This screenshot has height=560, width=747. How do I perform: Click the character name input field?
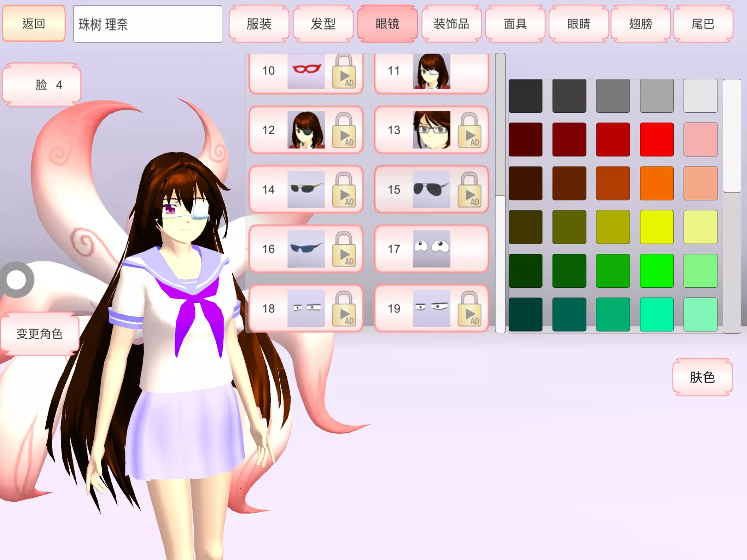pyautogui.click(x=147, y=24)
